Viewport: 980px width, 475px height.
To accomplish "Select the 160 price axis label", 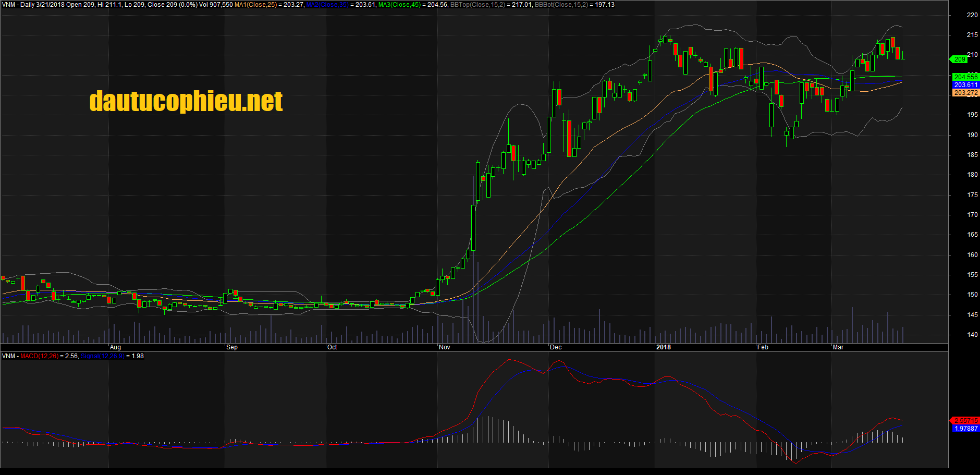I will tap(972, 255).
